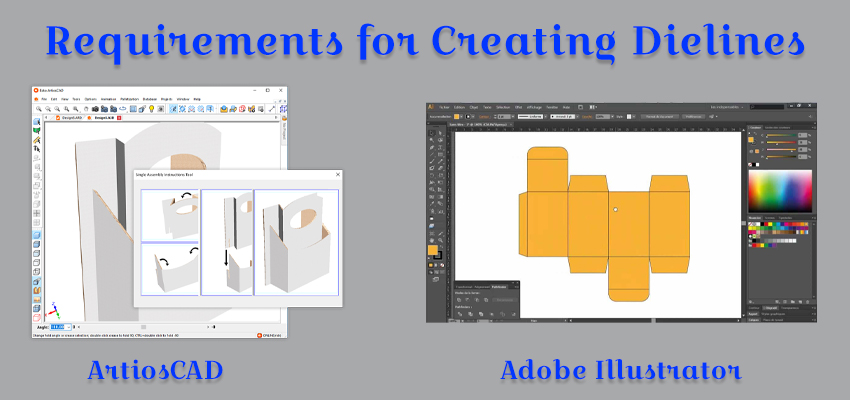Viewport: 850px width, 400px height.
Task: Open the fill color dropdown in Illustrator control bar
Action: coord(461,117)
